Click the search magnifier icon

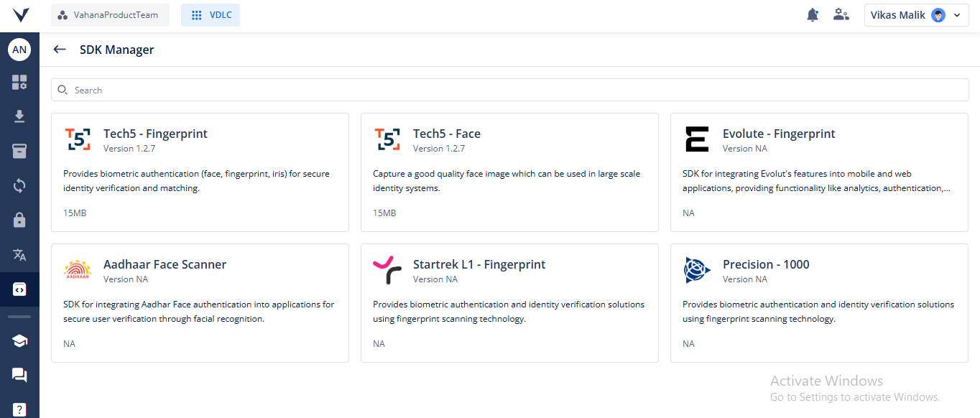(63, 90)
